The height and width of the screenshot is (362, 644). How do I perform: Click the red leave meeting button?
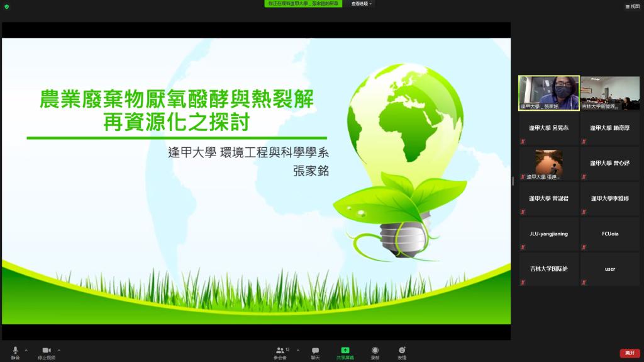[x=630, y=353]
